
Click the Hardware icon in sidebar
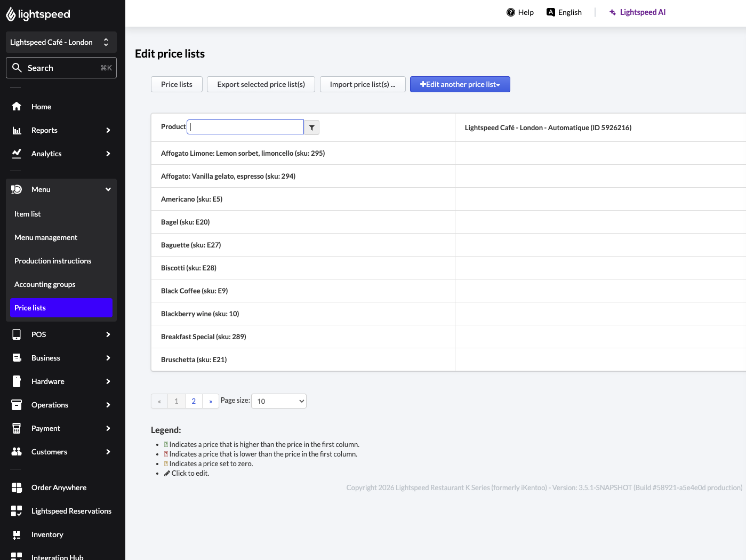pyautogui.click(x=17, y=381)
